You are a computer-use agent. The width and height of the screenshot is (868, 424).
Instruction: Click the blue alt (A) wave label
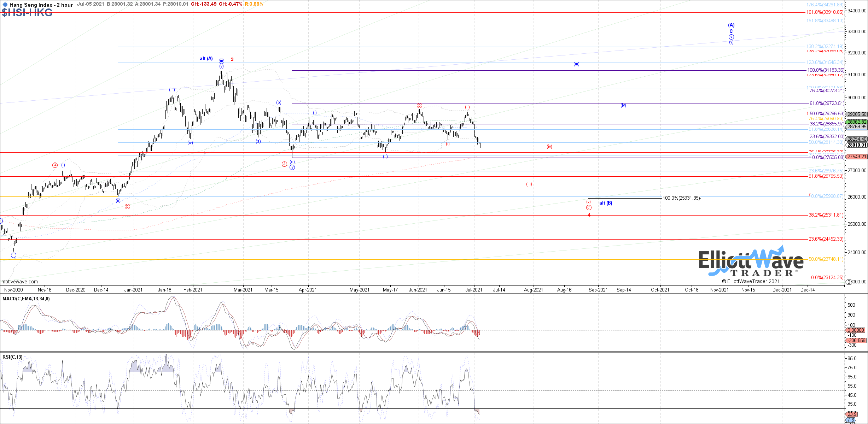[x=206, y=59]
